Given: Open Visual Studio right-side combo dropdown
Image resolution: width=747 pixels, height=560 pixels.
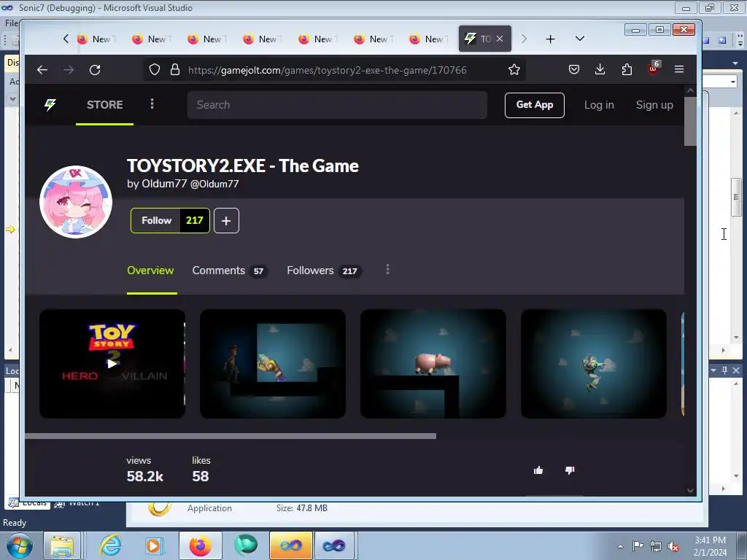Looking at the screenshot, I should [x=732, y=82].
